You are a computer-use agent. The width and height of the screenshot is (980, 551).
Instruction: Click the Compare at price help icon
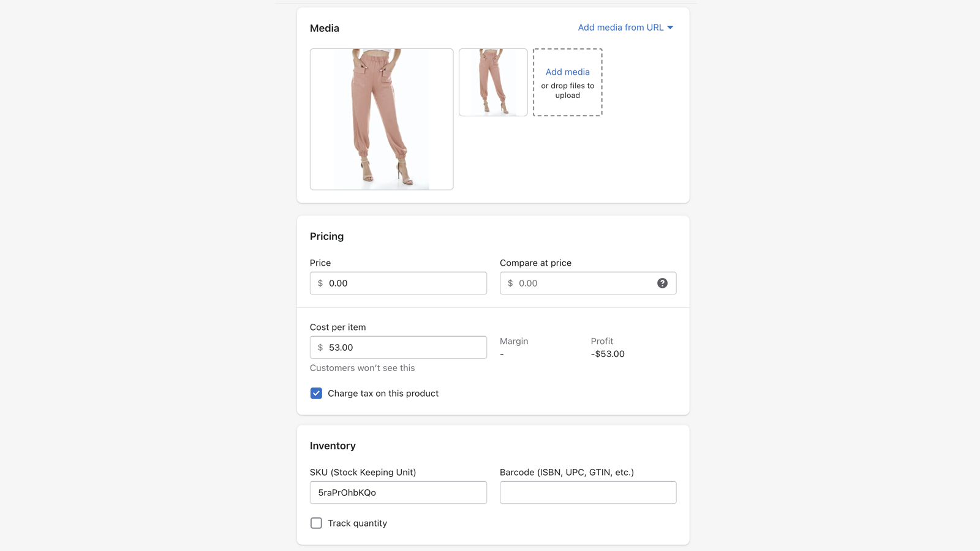(662, 283)
